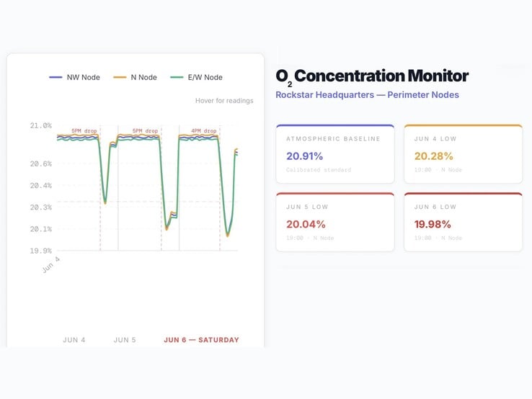Click the blue NW Node legend line
The image size is (532, 399).
click(x=56, y=77)
